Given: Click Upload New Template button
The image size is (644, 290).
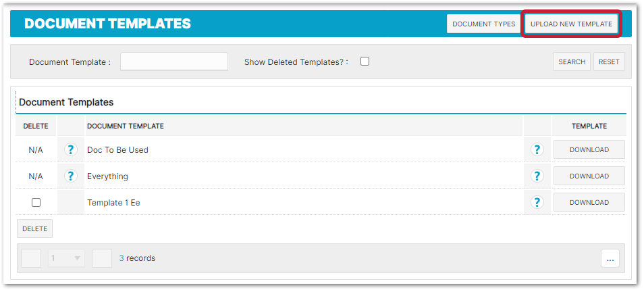Looking at the screenshot, I should click(571, 24).
